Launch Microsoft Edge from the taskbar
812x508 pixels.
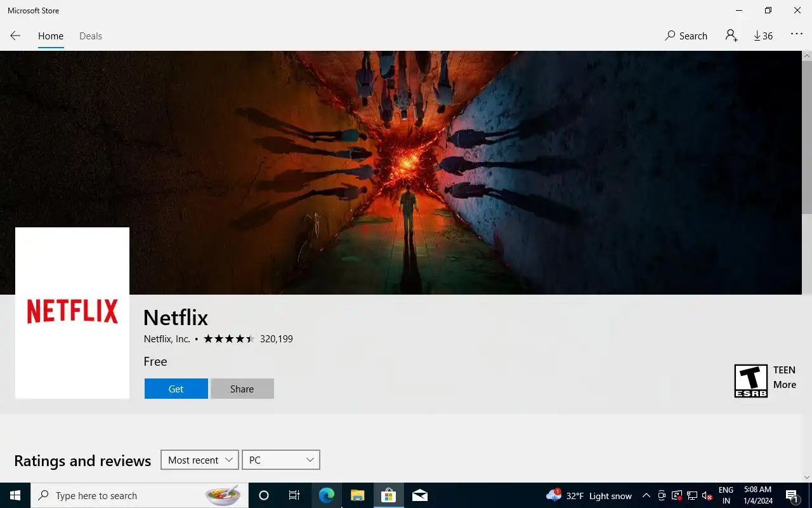(326, 495)
